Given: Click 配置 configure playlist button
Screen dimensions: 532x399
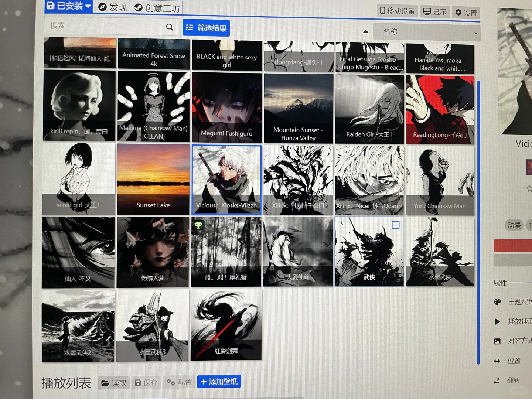Looking at the screenshot, I should tap(179, 382).
